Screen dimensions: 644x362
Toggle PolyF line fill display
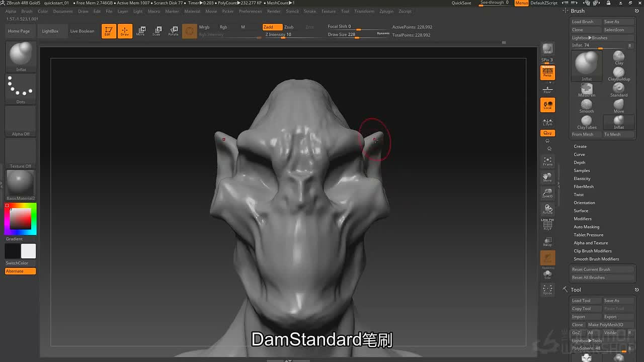coord(547,224)
